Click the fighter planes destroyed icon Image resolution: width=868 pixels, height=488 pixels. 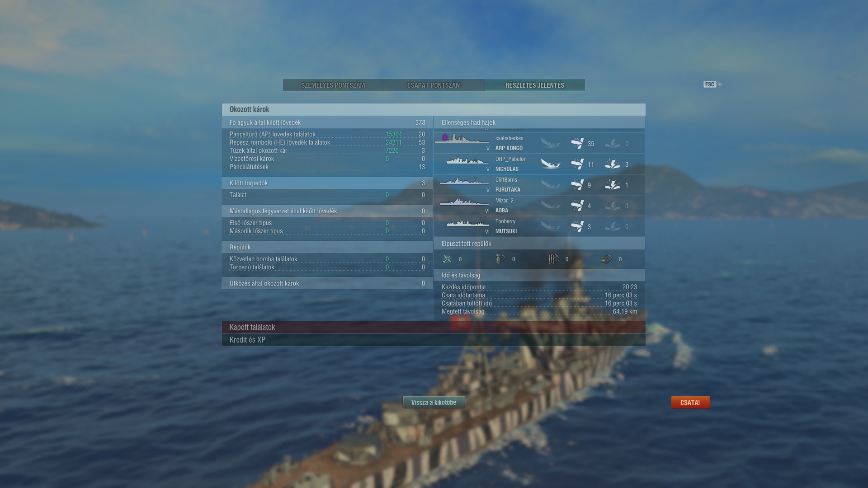[447, 259]
